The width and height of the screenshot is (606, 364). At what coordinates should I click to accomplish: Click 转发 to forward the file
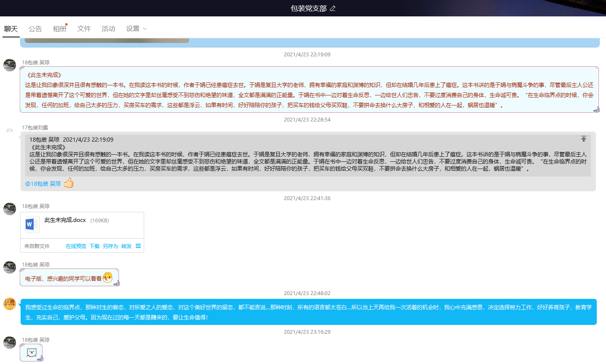tap(126, 246)
